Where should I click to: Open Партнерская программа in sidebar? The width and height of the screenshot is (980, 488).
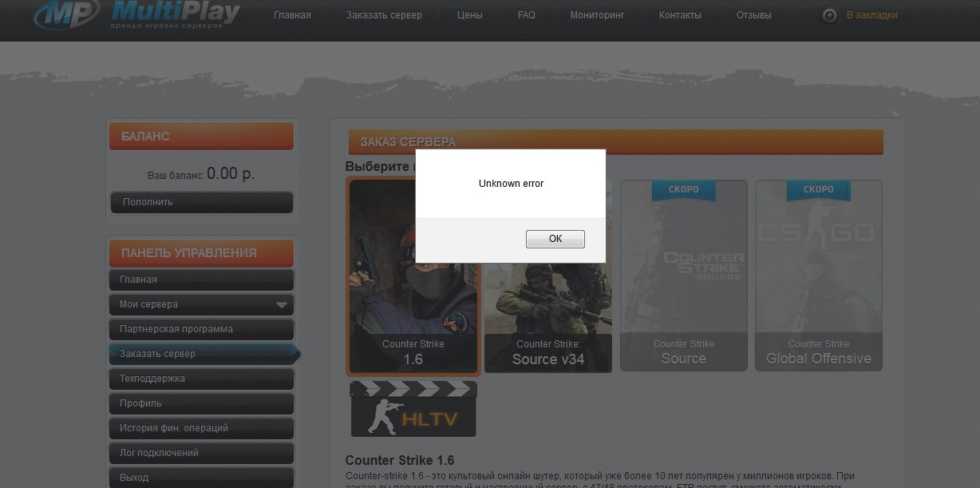coord(202,329)
